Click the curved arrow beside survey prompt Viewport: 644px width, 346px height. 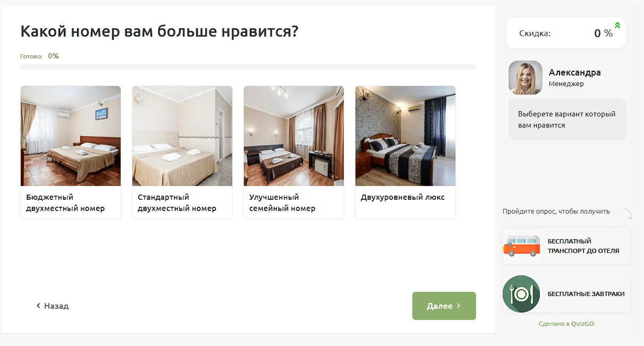(x=627, y=214)
